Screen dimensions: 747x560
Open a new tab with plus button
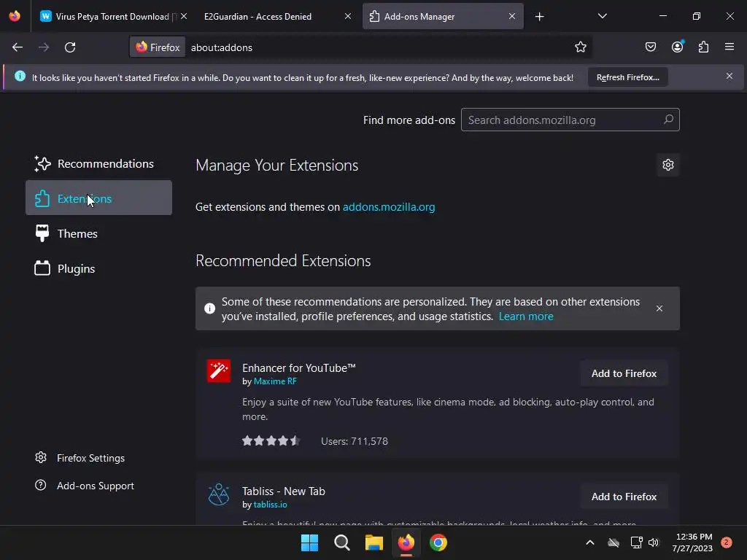pyautogui.click(x=539, y=17)
